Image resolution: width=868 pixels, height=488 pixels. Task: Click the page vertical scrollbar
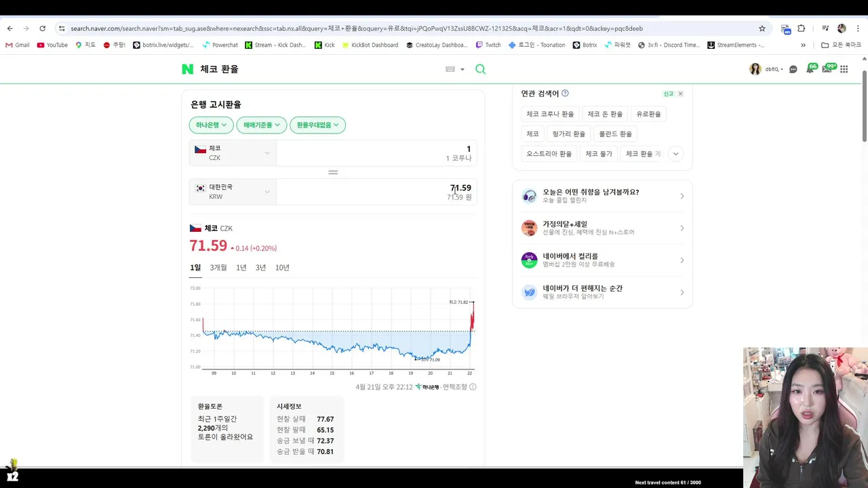(864, 105)
